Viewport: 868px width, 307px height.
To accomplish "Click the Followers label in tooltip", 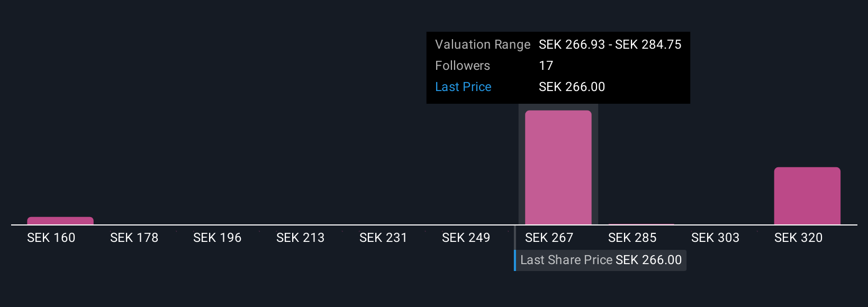I will [x=463, y=66].
